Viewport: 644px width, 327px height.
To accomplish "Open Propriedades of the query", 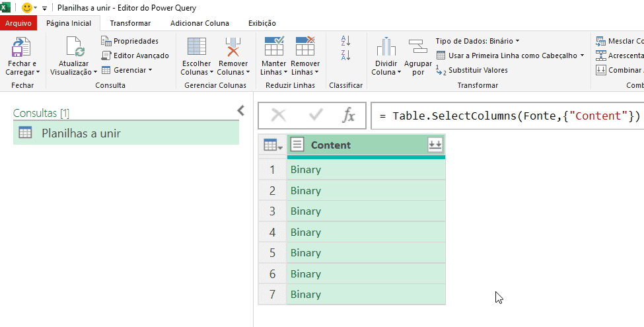I will point(129,41).
